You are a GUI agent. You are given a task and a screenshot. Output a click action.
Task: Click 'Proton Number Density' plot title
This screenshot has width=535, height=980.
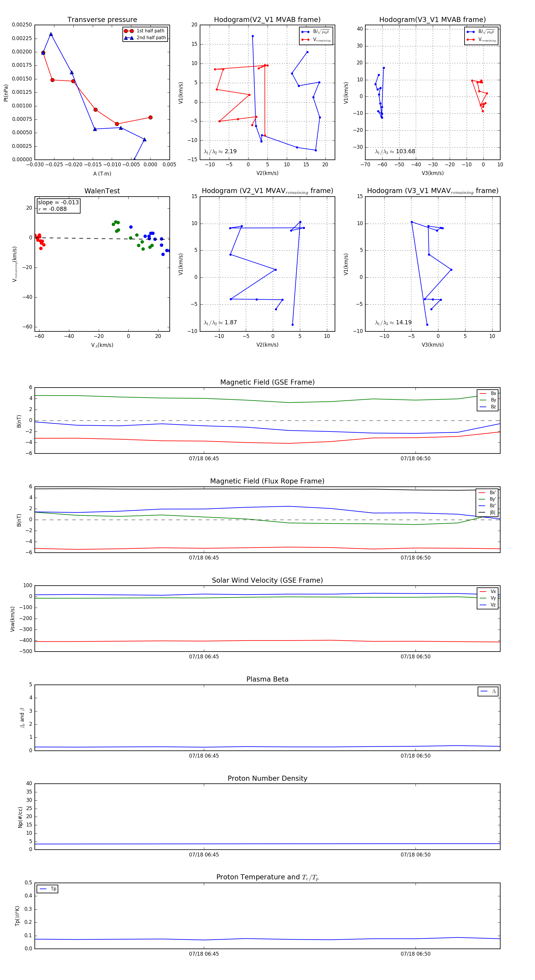(x=267, y=778)
